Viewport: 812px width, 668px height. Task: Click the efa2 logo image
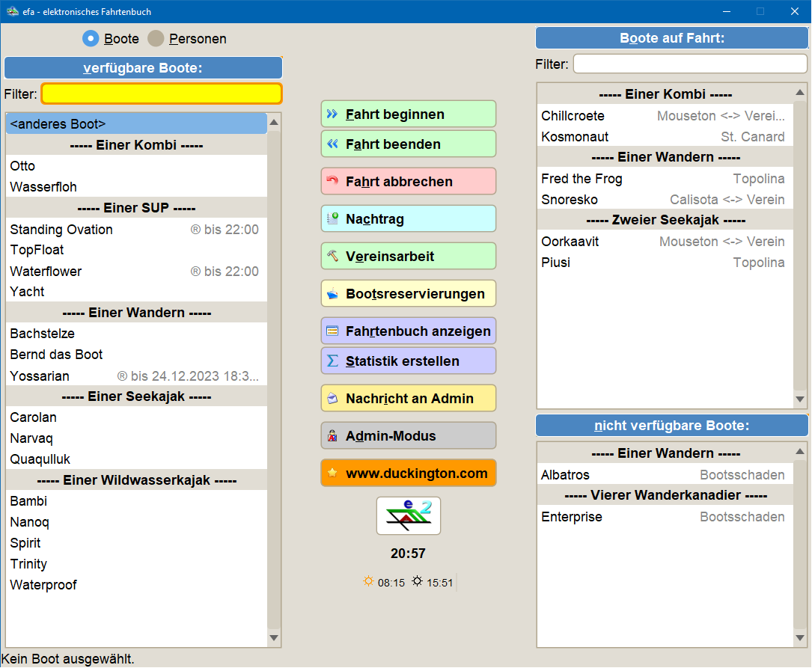pyautogui.click(x=408, y=515)
